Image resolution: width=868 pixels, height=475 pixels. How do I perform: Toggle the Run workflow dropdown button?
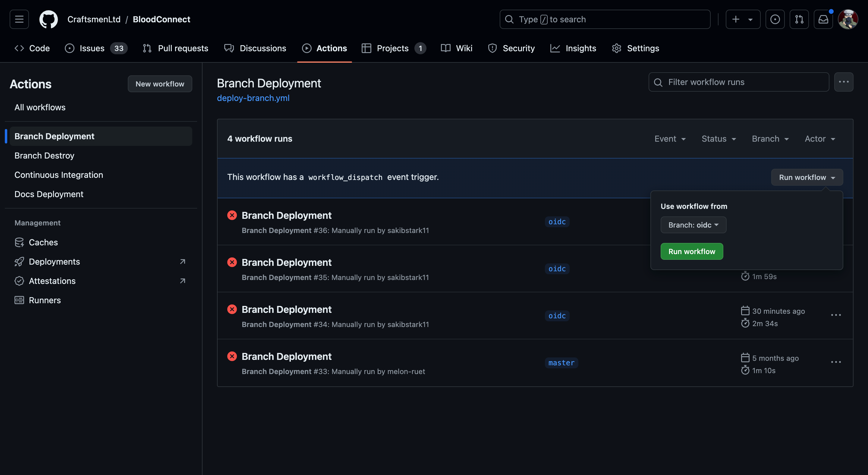807,177
